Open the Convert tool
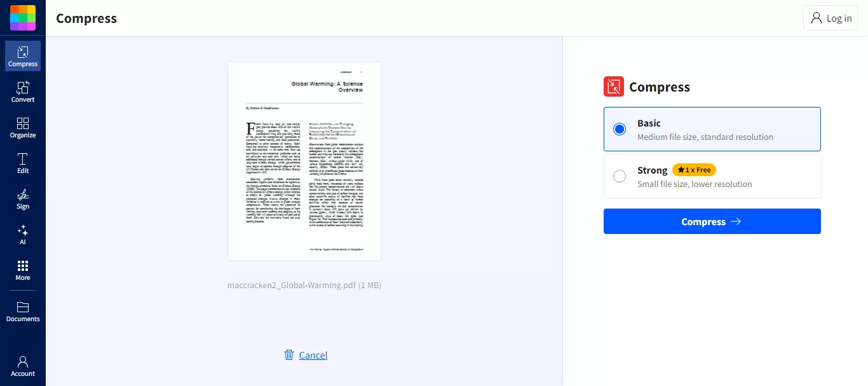Image resolution: width=868 pixels, height=386 pixels. pyautogui.click(x=23, y=92)
